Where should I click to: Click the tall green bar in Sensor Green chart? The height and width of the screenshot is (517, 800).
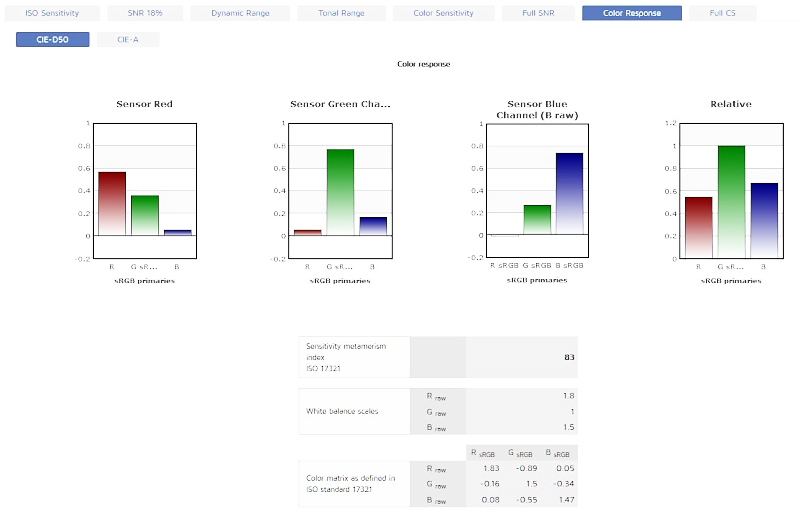click(340, 192)
